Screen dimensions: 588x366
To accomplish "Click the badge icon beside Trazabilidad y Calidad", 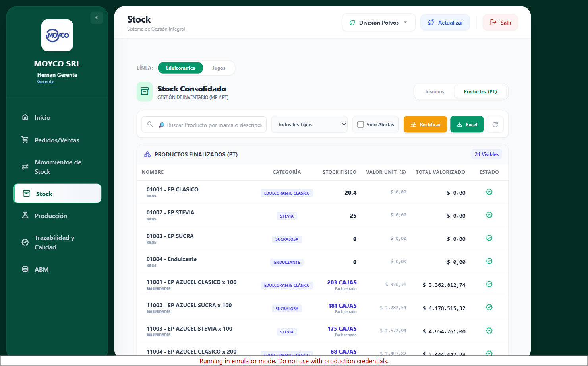I will pos(25,242).
